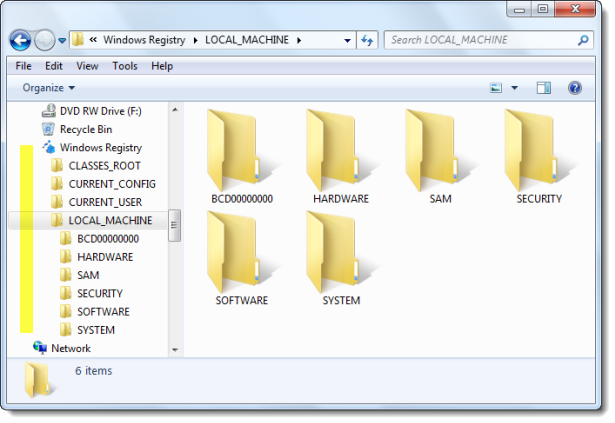Viewport: 615px width, 423px height.
Task: Open the View menu
Action: (87, 66)
